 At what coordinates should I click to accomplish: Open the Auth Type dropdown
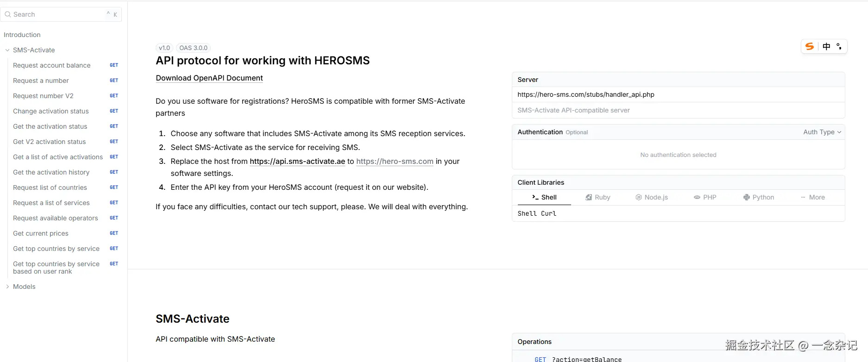pos(822,132)
